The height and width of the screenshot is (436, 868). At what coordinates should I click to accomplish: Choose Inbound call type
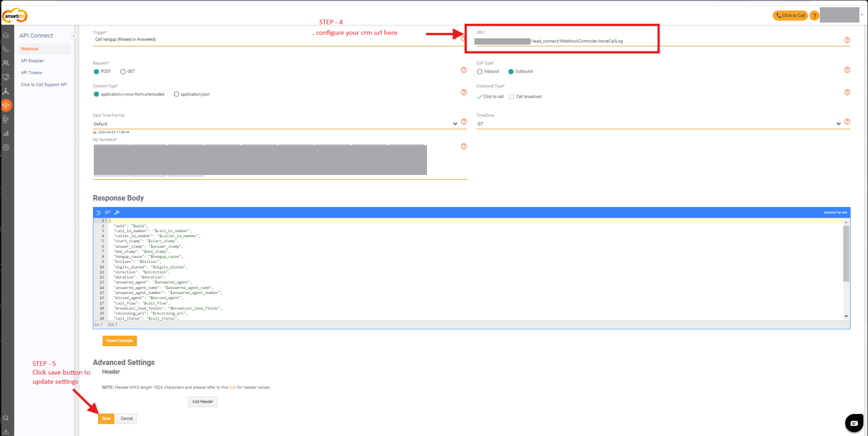[x=480, y=72]
